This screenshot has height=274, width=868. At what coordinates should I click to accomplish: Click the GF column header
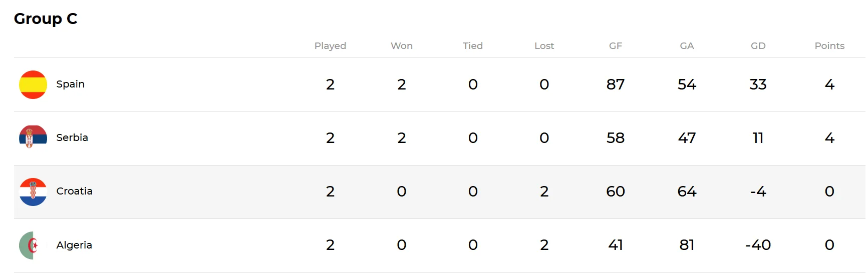click(616, 46)
